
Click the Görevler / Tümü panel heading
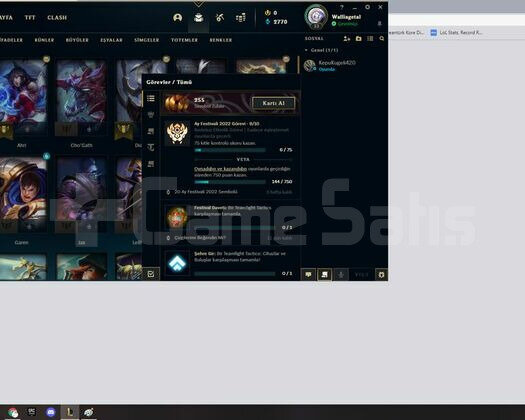(x=169, y=82)
